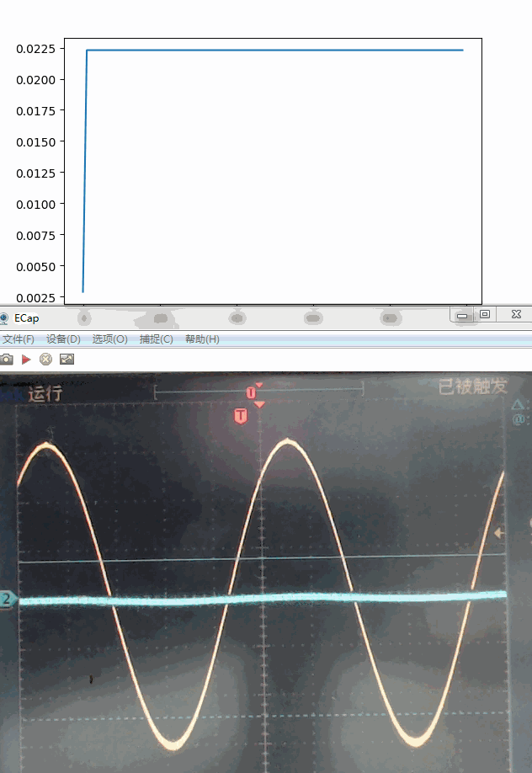Click the red 0 horizontal position marker
The image size is (532, 773).
(251, 393)
